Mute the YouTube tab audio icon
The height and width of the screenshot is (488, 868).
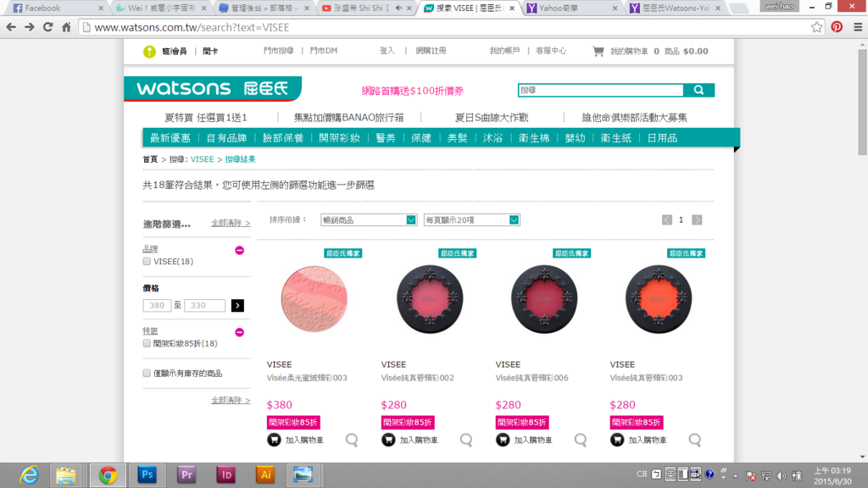click(x=398, y=8)
